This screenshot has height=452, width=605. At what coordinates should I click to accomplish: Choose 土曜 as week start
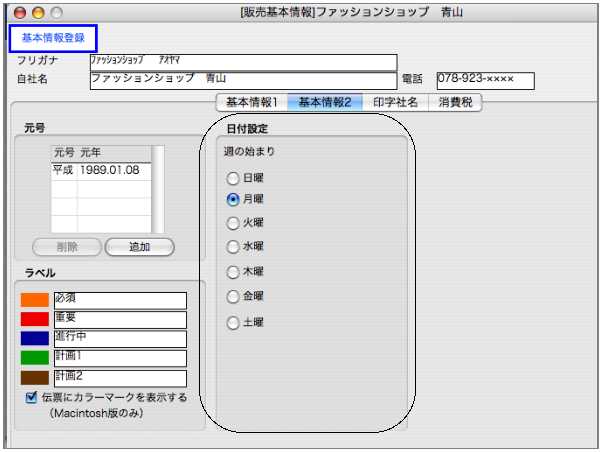233,323
